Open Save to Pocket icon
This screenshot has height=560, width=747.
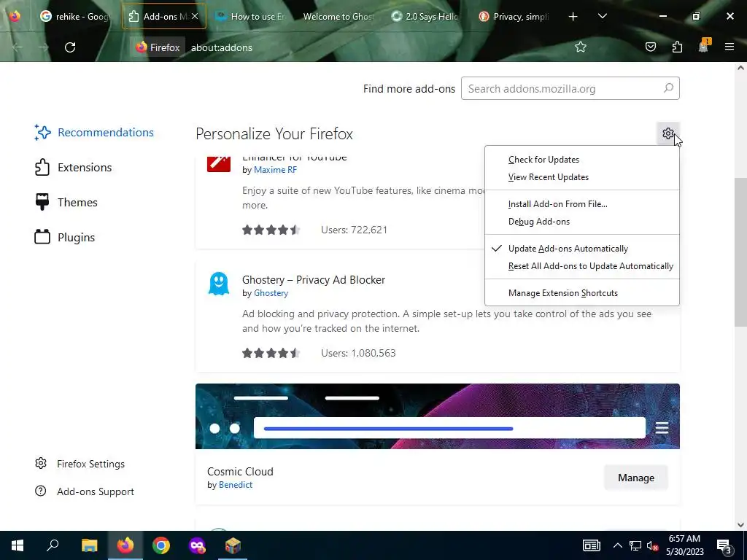pyautogui.click(x=650, y=47)
